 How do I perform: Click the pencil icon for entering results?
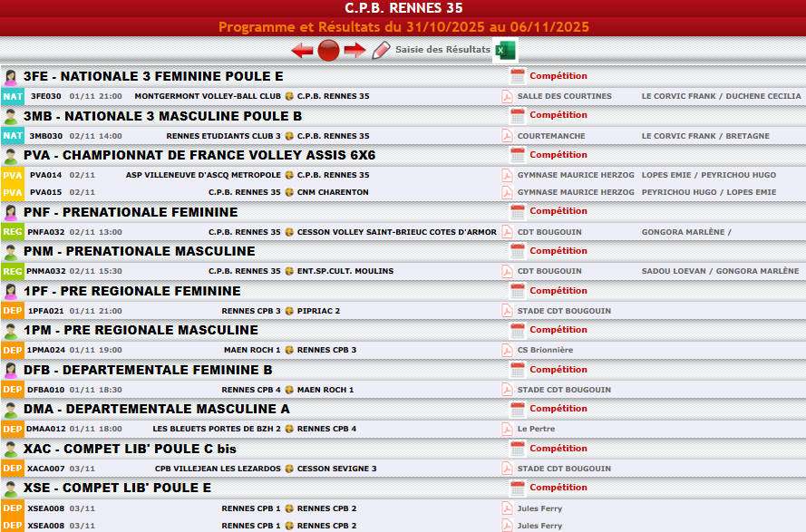(382, 51)
